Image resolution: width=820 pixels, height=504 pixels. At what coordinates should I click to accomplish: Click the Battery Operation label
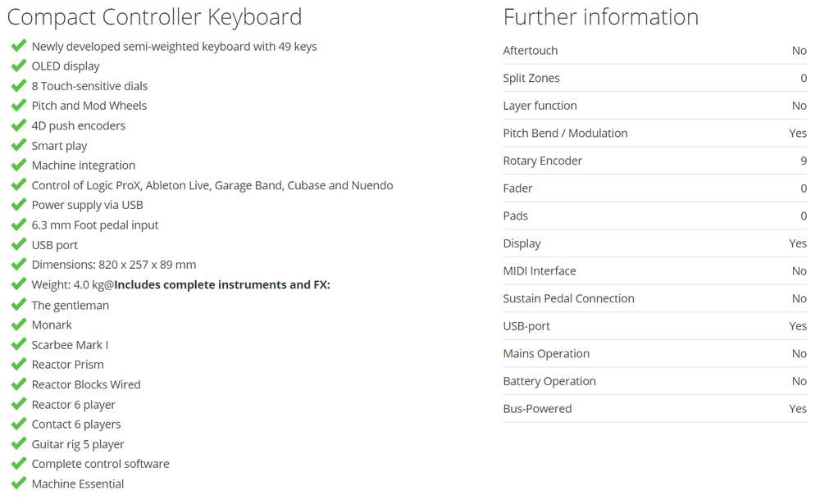(549, 381)
